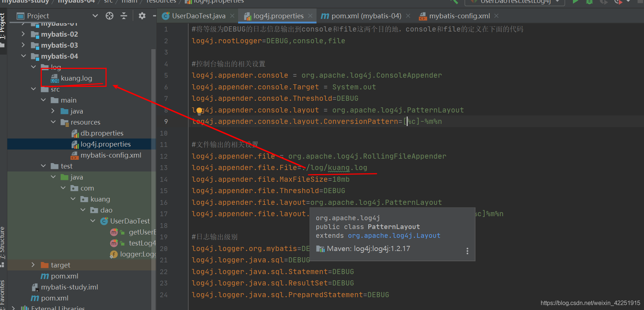Image resolution: width=644 pixels, height=310 pixels.
Task: Close the UserDaoTest.java tab
Action: pyautogui.click(x=232, y=16)
